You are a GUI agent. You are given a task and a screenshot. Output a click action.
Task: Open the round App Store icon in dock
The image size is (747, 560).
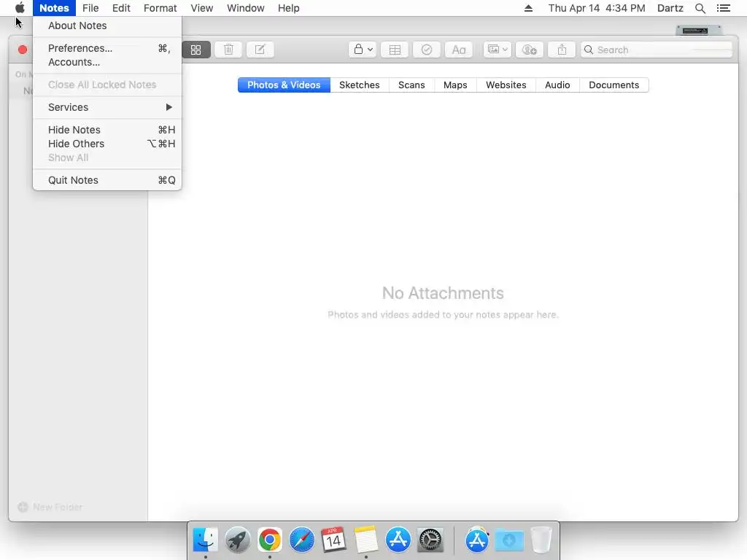click(477, 540)
